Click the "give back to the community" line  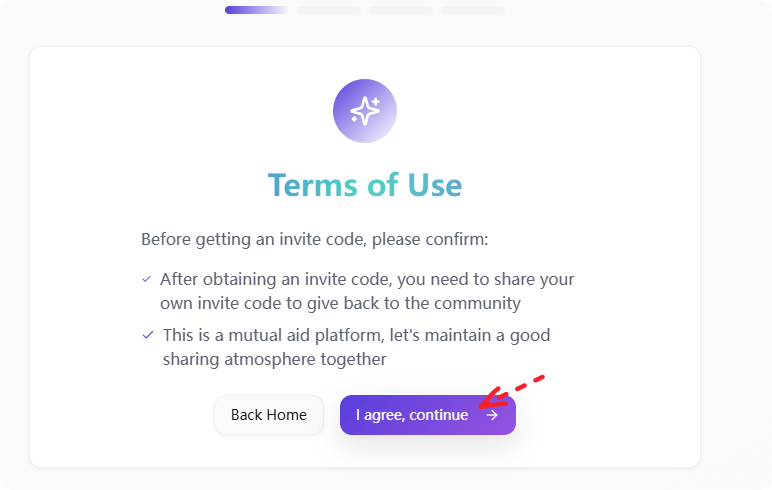(x=340, y=303)
